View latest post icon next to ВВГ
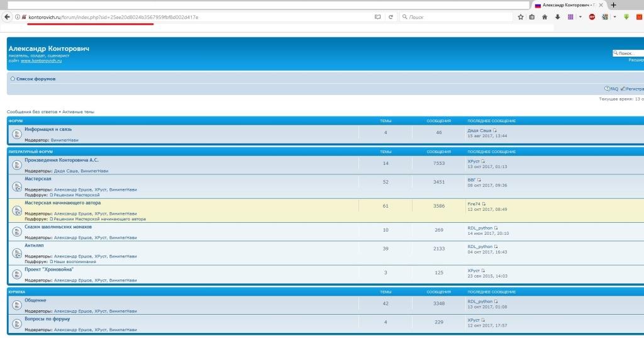 coord(479,179)
